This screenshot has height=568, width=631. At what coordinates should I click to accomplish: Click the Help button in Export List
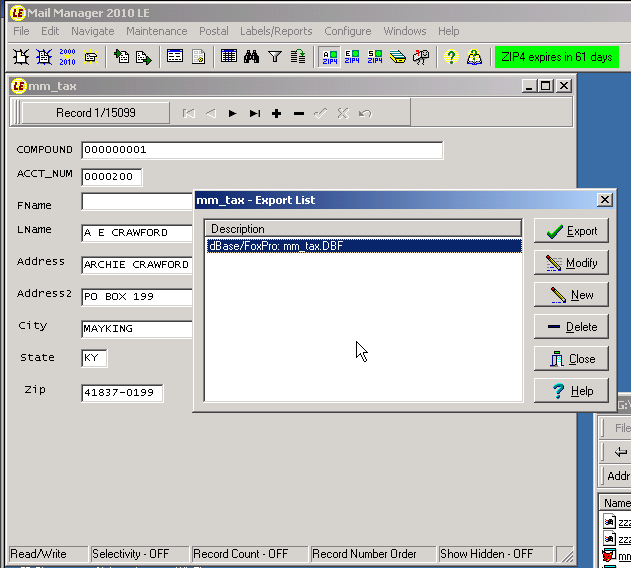[x=571, y=391]
